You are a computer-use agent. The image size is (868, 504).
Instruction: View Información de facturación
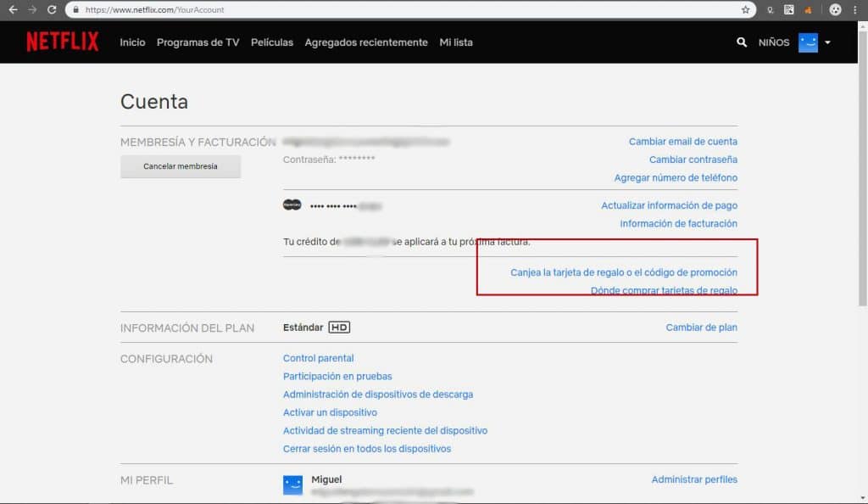click(679, 224)
